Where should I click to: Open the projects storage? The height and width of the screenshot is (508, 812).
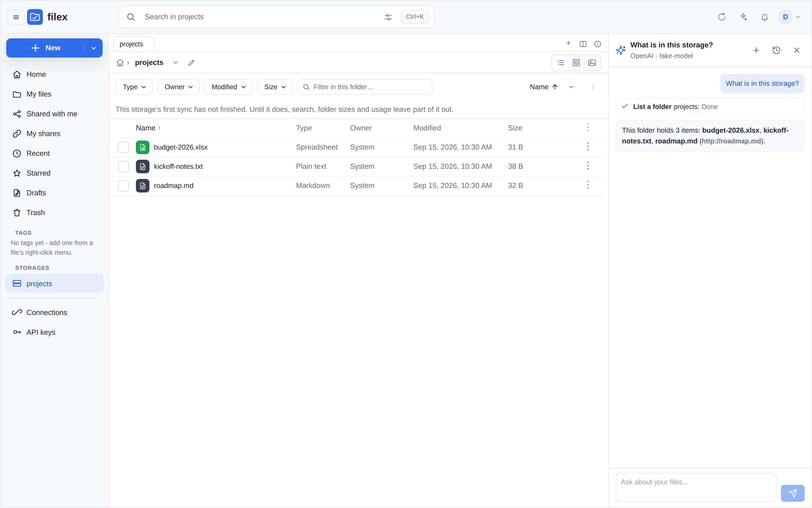54,284
